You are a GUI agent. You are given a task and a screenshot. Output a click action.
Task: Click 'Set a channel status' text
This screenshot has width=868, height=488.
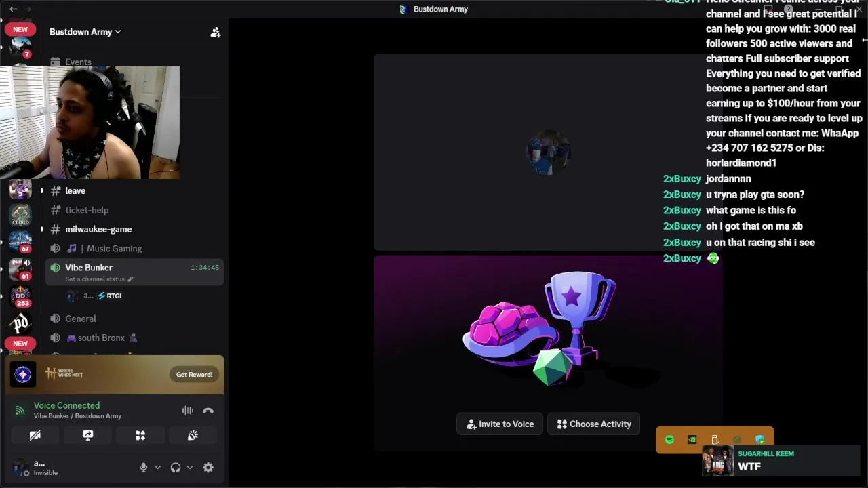(95, 279)
